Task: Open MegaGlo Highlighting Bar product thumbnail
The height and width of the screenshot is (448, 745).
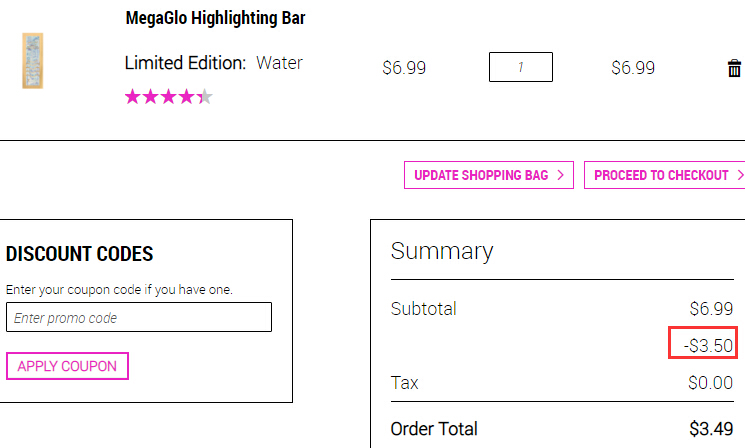Action: click(x=33, y=61)
